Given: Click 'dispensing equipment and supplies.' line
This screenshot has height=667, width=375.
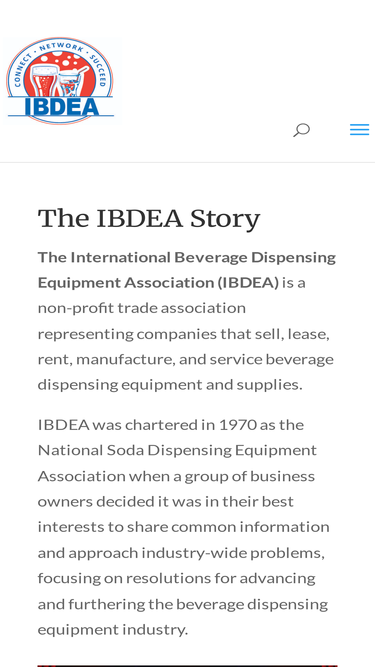Looking at the screenshot, I should tap(170, 385).
